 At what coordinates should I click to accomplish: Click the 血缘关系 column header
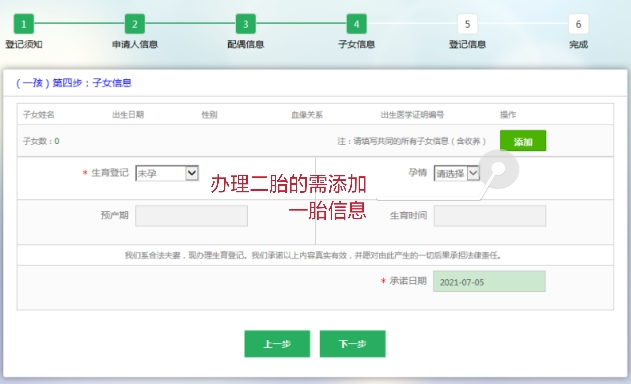coord(307,115)
